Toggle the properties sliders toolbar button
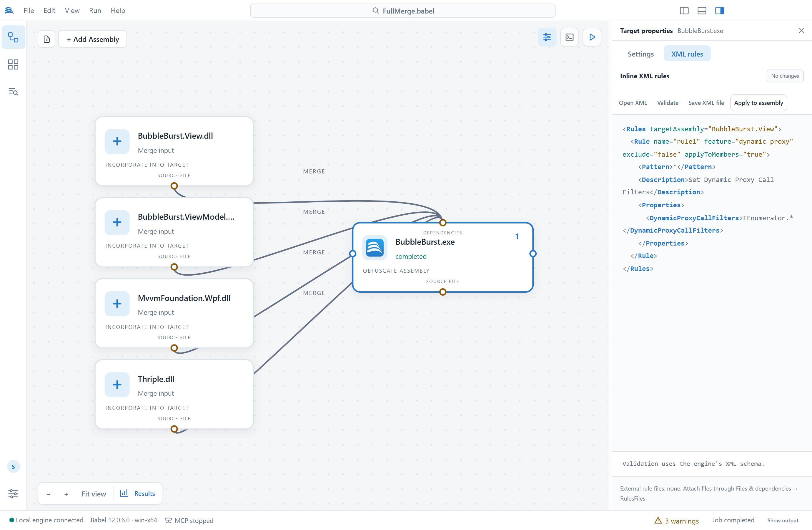 tap(547, 37)
